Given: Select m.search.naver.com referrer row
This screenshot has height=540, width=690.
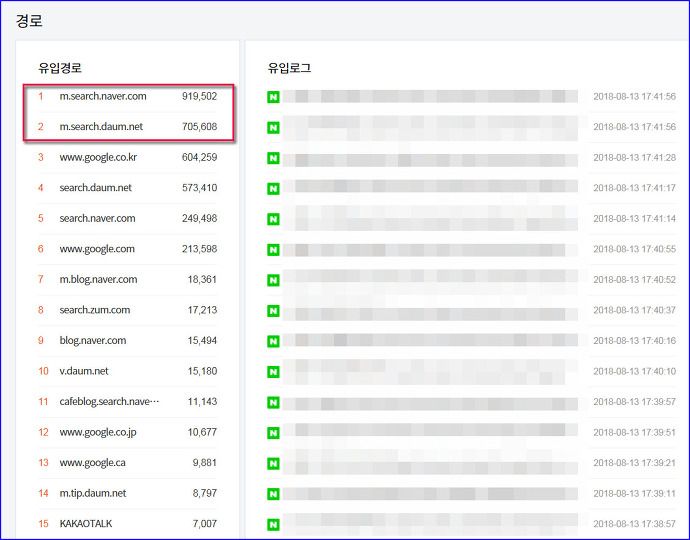Looking at the screenshot, I should coord(128,96).
